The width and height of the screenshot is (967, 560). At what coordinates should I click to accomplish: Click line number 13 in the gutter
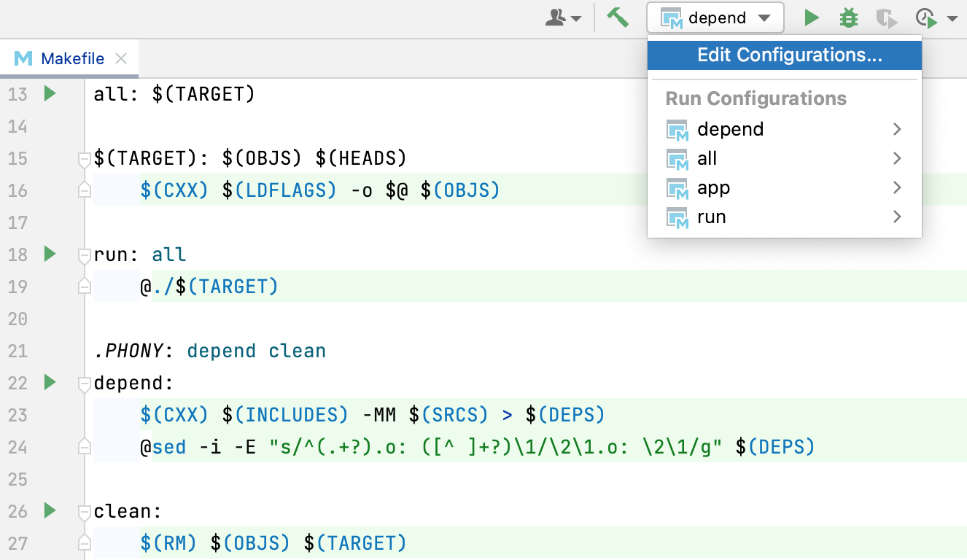coord(18,94)
